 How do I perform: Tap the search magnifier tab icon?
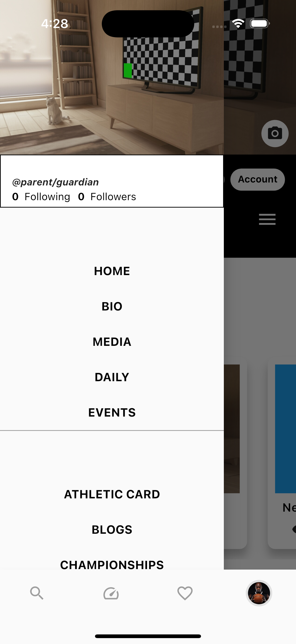click(x=37, y=593)
